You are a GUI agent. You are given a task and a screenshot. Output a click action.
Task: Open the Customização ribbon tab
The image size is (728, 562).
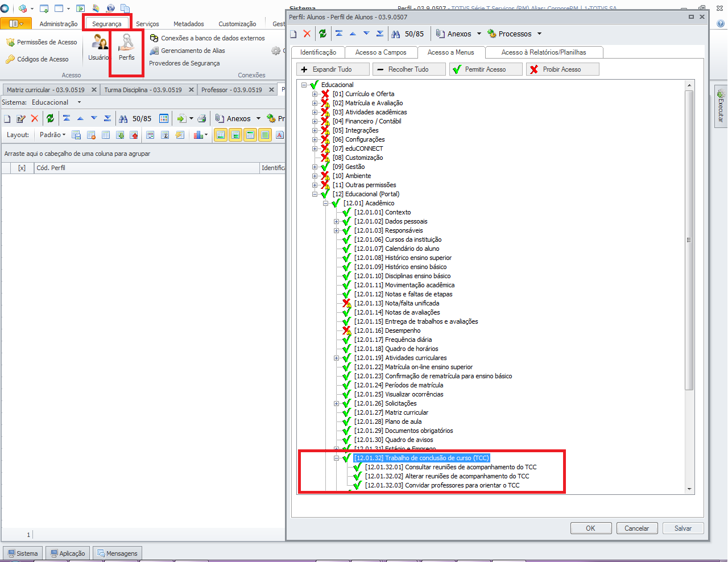point(237,24)
